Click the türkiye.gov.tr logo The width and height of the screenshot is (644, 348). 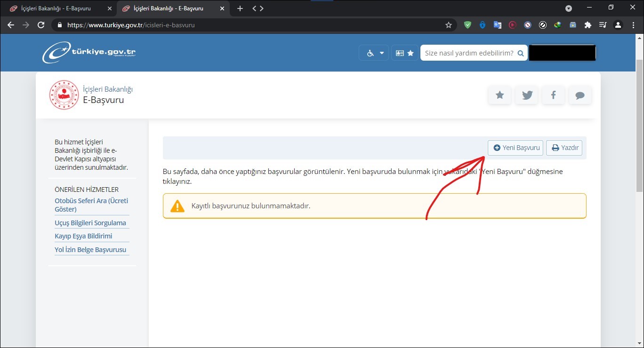(89, 53)
